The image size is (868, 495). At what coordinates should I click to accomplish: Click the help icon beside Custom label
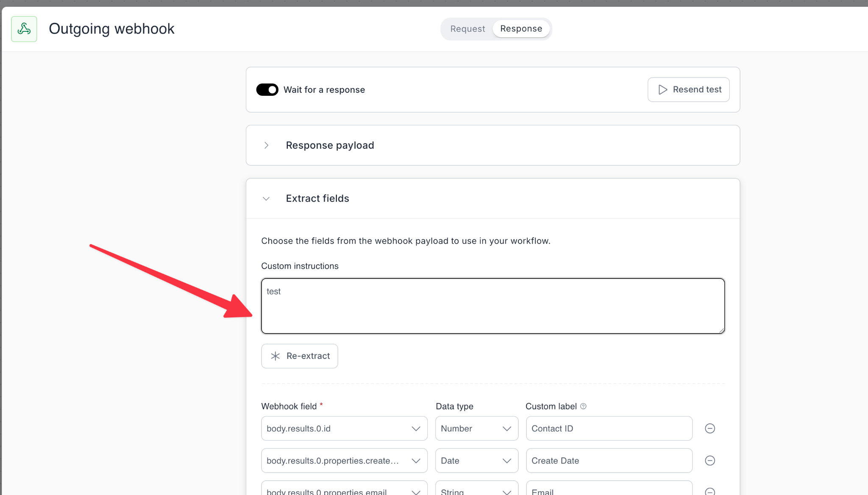pos(583,406)
